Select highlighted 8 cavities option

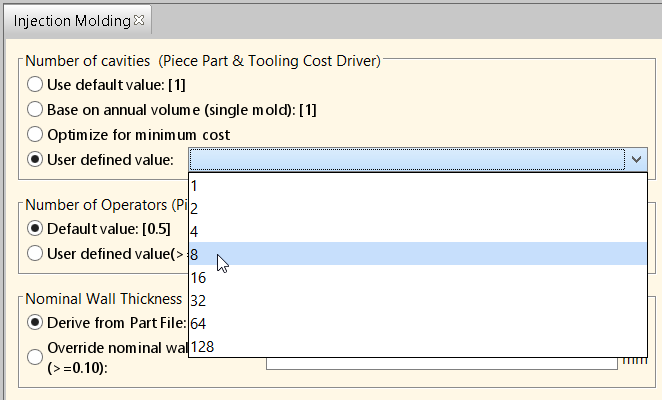pyautogui.click(x=418, y=254)
